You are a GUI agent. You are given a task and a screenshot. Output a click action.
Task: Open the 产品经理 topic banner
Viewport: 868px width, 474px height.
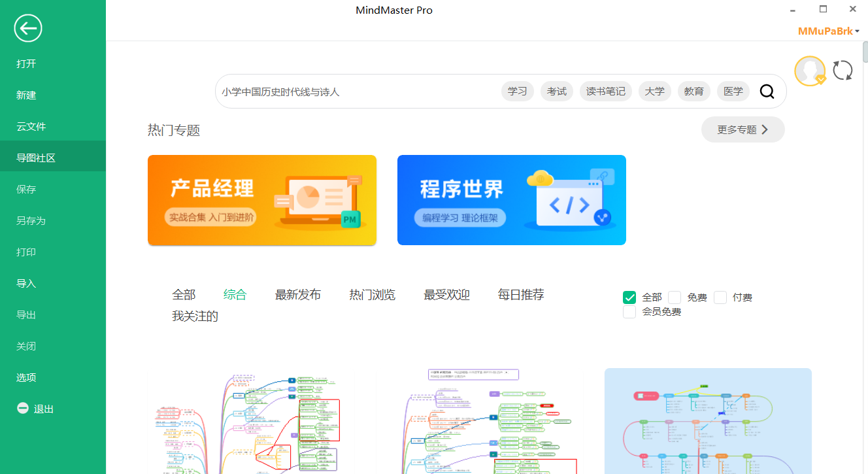pos(261,200)
